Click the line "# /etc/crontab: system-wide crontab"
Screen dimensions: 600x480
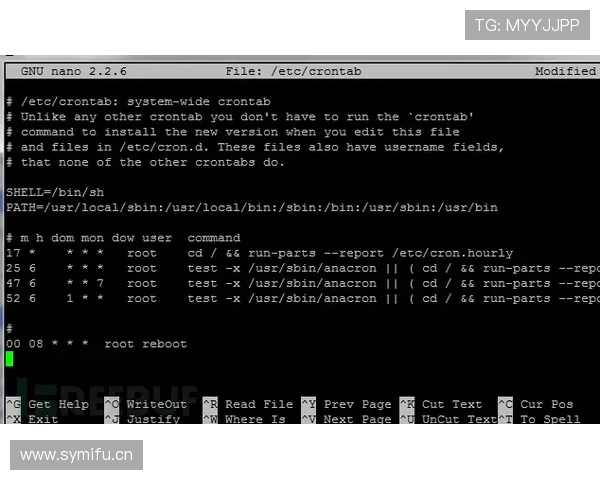(x=139, y=101)
